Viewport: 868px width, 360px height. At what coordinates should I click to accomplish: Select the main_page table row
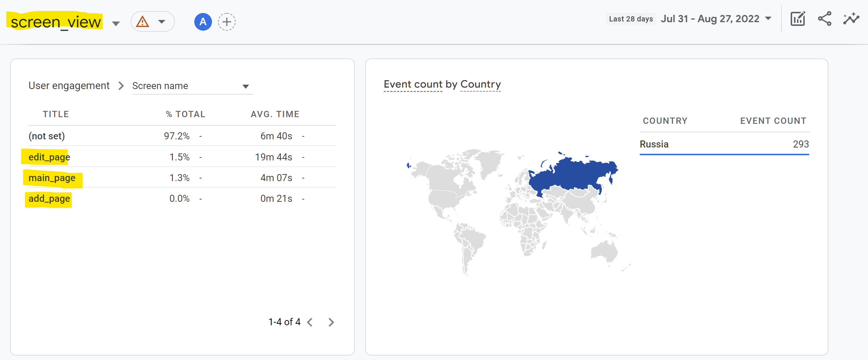tap(182, 177)
